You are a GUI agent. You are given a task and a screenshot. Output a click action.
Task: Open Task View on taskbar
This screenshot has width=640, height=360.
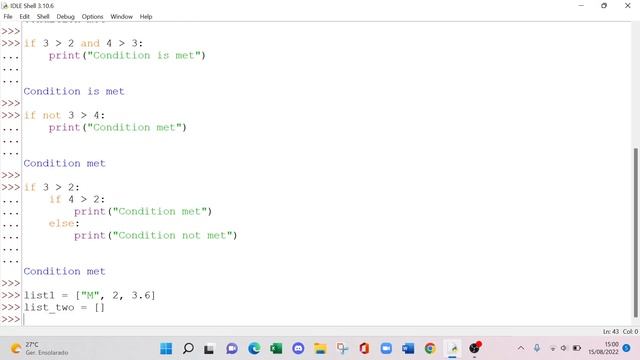tap(210, 349)
